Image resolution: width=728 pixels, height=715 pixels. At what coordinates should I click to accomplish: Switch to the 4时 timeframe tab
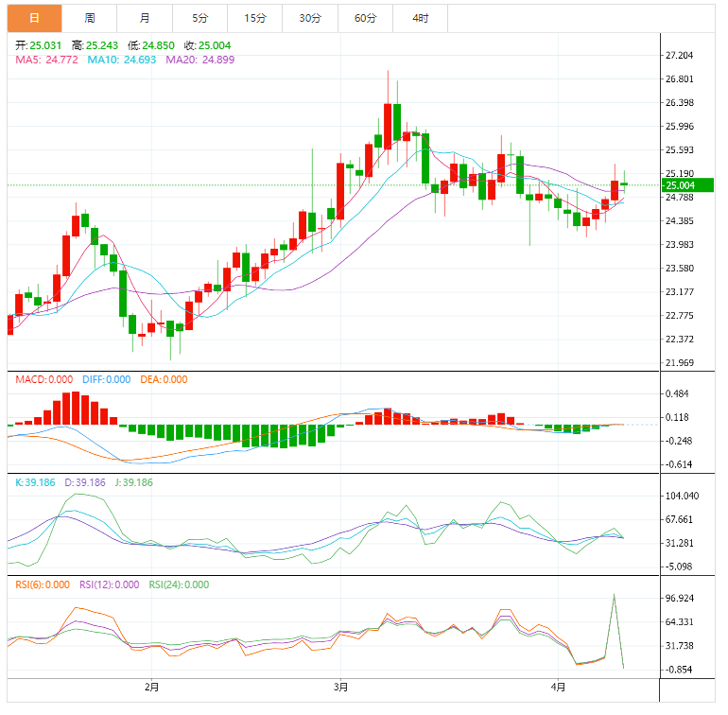pos(420,18)
